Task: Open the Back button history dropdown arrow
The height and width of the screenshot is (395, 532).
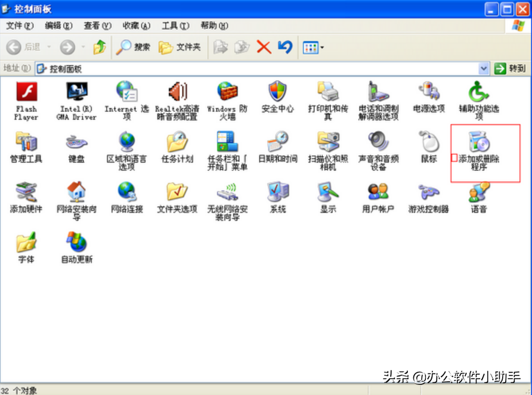Action: pyautogui.click(x=49, y=48)
